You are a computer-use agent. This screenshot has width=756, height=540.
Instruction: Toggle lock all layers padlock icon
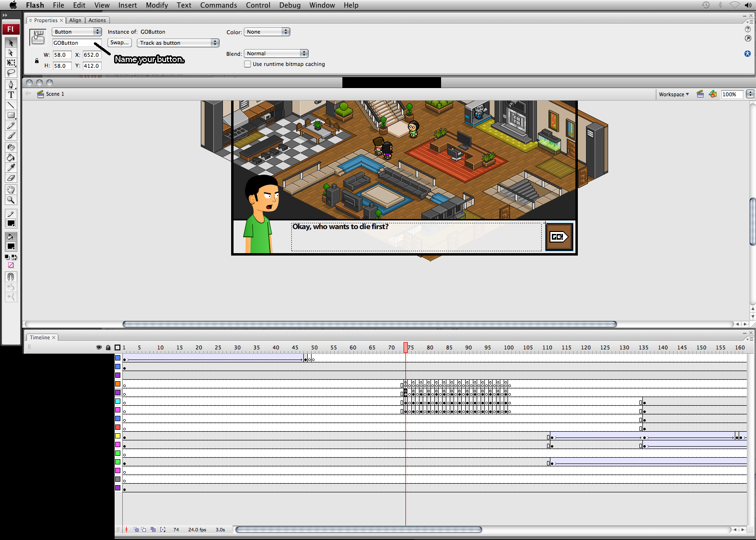108,347
